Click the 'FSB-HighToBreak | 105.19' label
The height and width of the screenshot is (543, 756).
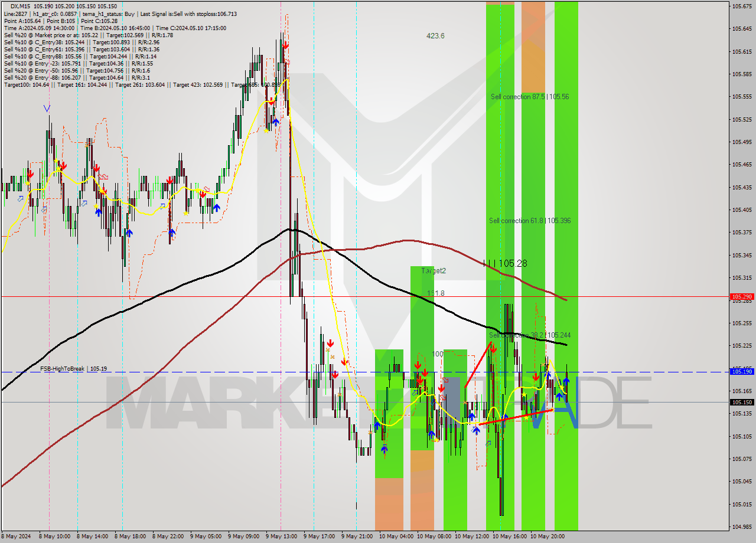[x=74, y=369]
